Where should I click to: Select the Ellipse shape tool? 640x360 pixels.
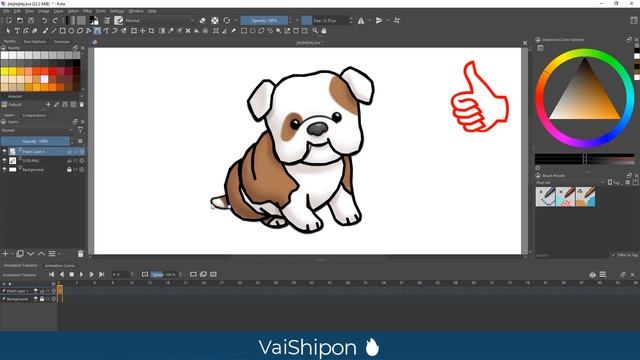coord(71,31)
